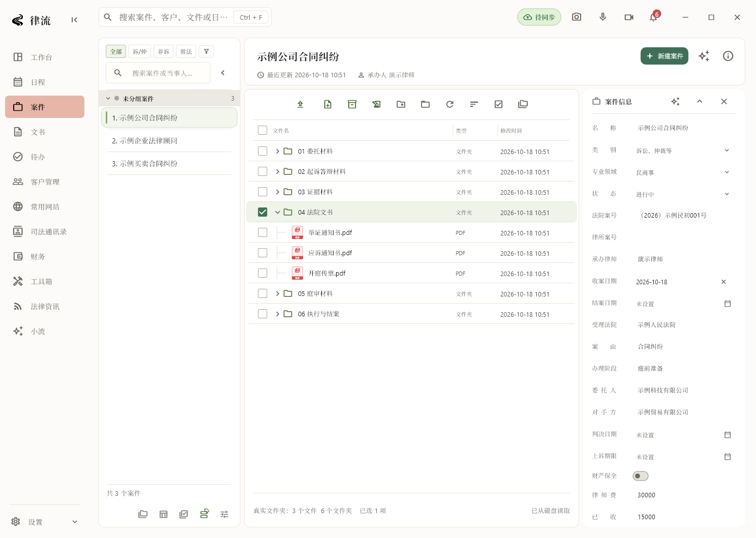Open 设置 at sidebar bottom
756x538 pixels.
click(45, 522)
